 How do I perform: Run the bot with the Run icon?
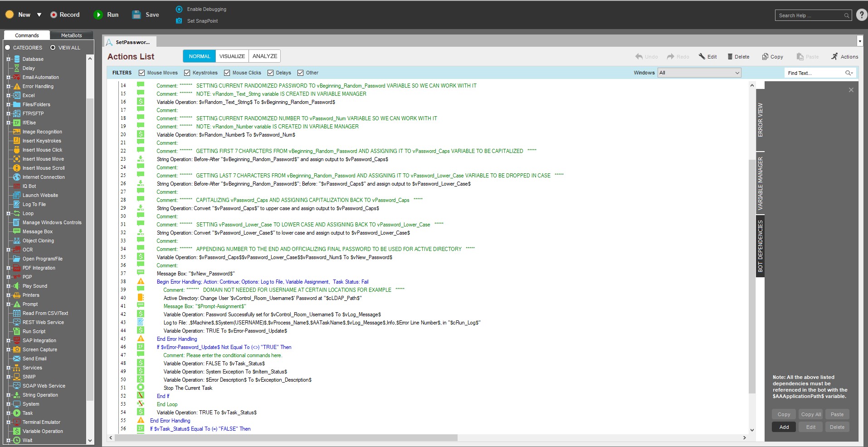[x=98, y=15]
